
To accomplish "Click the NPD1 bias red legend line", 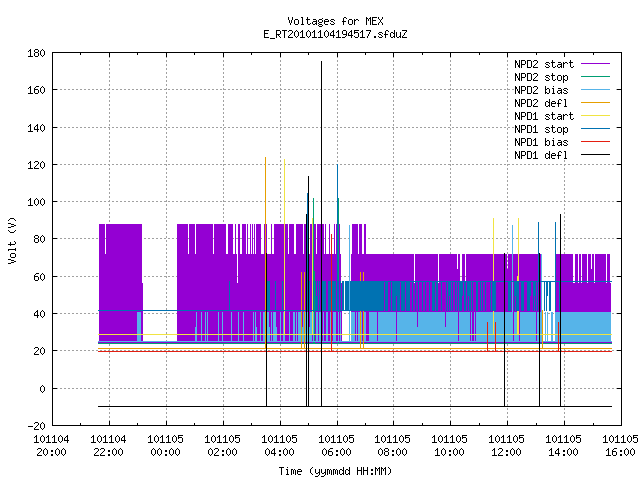I will (595, 142).
